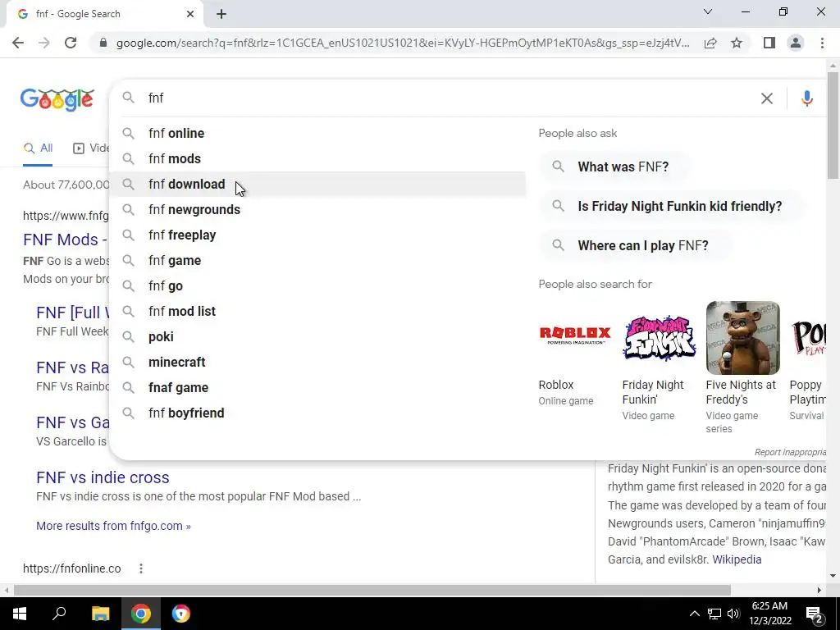Open the 'FNF vs indie cross' link
The width and height of the screenshot is (840, 630).
pyautogui.click(x=103, y=477)
